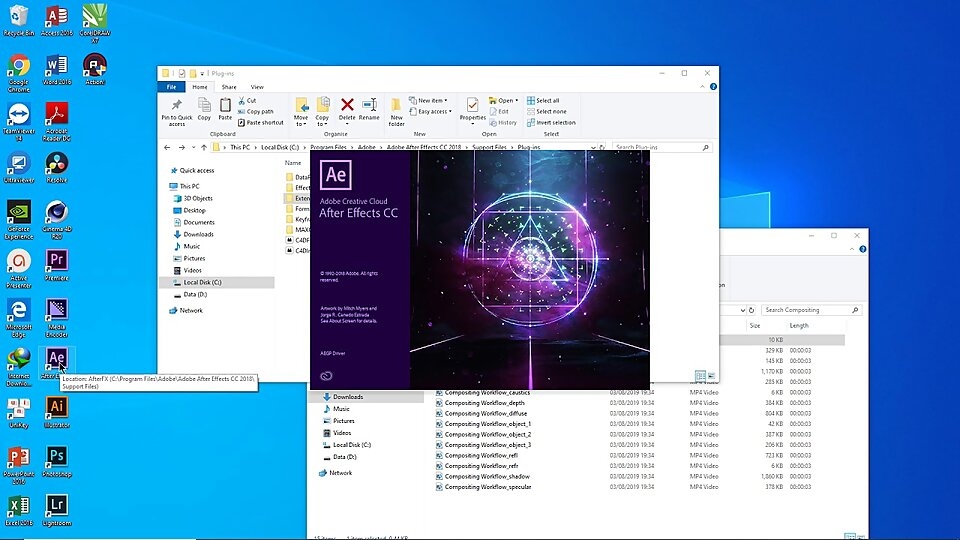This screenshot has width=960, height=540.
Task: Select the Compositing Workflow_depth file
Action: point(480,403)
